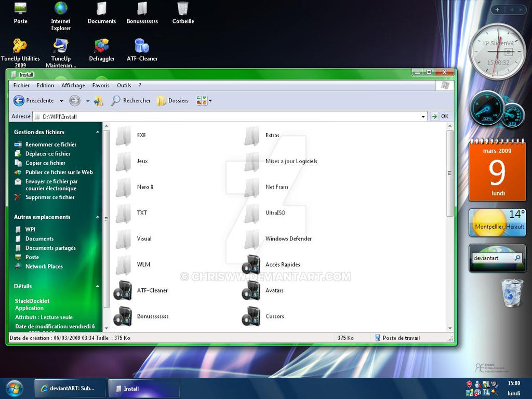
Task: Select the Accès Rapides installer file
Action: point(271,264)
